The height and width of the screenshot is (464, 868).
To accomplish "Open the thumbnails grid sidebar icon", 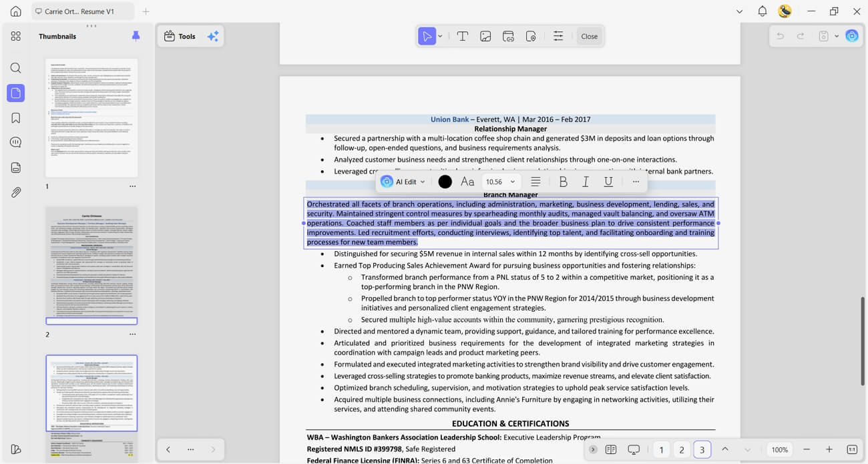I will pyautogui.click(x=16, y=36).
